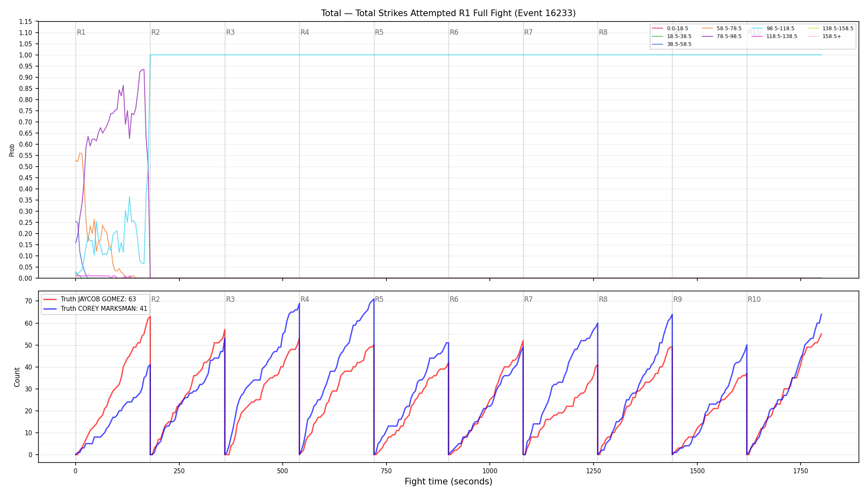Click the 'Prob' y-axis label
The image size is (868, 496).
[12, 150]
